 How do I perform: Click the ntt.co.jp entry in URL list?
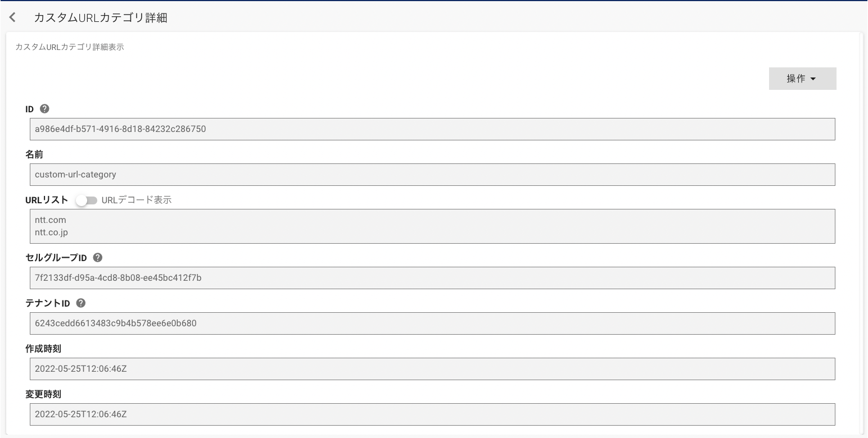point(51,232)
